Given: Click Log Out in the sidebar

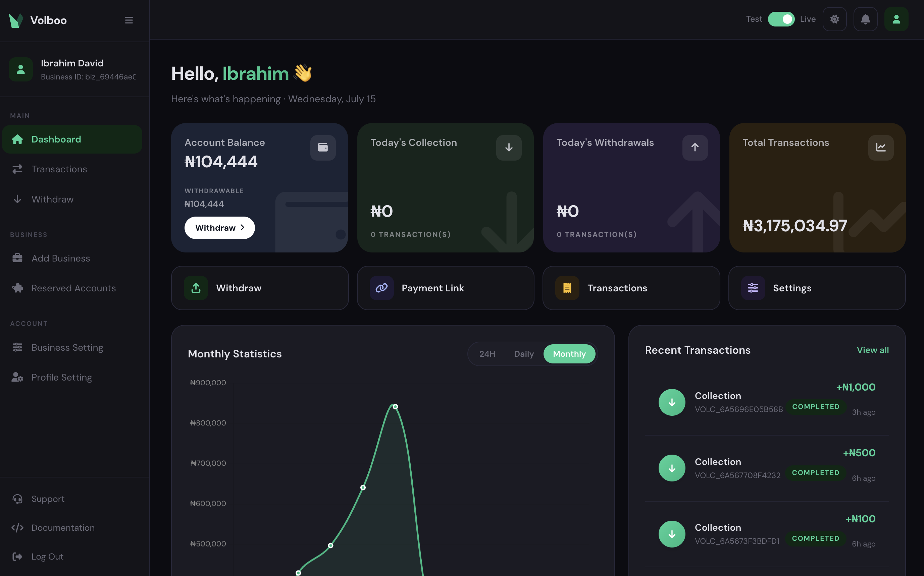Looking at the screenshot, I should tap(72, 557).
